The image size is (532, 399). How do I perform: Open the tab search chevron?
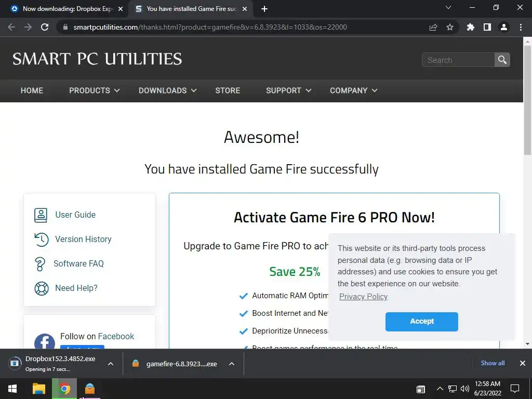448,7
